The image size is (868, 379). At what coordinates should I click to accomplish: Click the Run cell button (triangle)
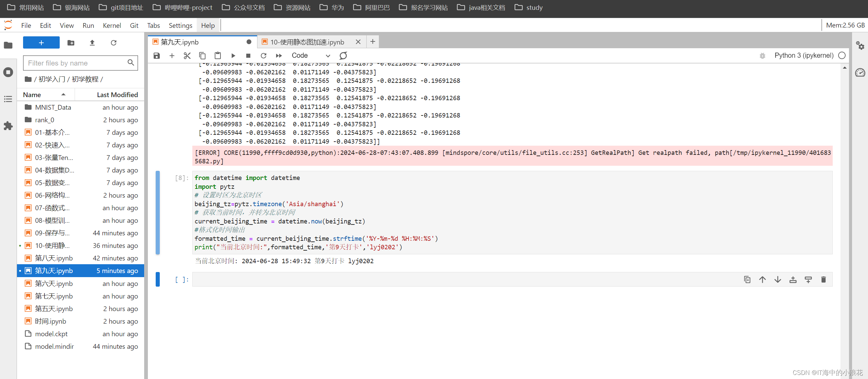pos(232,55)
